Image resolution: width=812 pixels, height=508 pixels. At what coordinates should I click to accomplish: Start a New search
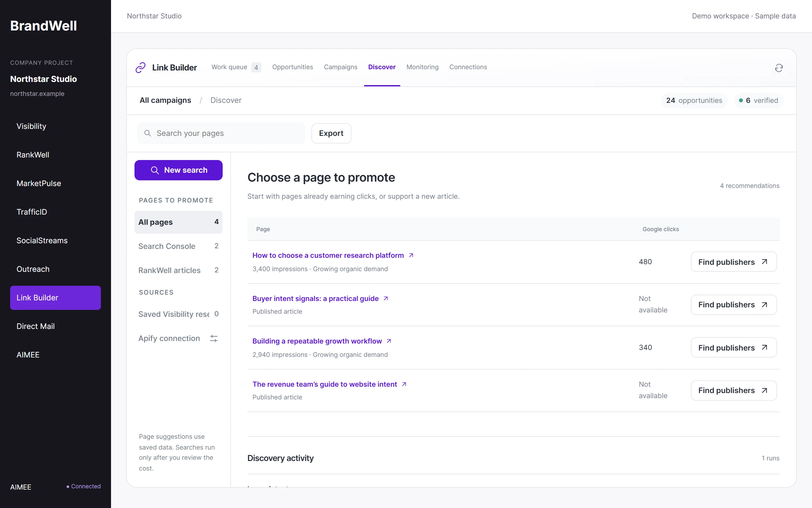179,170
